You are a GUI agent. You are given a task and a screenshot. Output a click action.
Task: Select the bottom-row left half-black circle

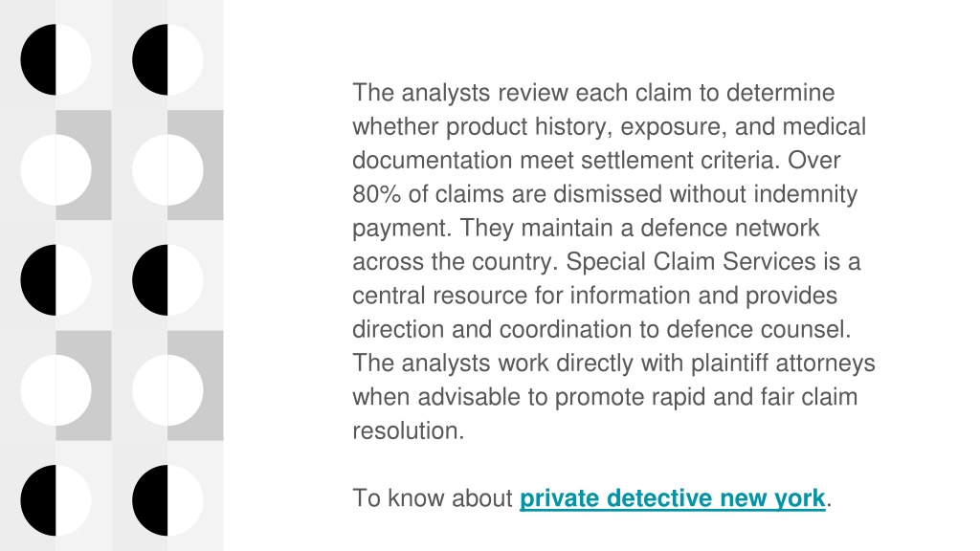[56, 500]
